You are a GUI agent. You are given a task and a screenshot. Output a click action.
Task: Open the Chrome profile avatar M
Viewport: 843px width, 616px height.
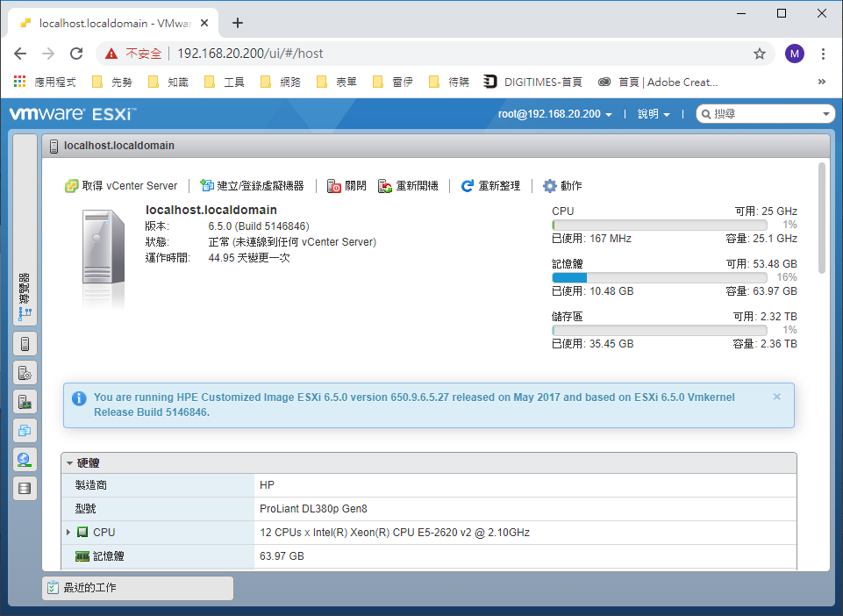click(795, 54)
